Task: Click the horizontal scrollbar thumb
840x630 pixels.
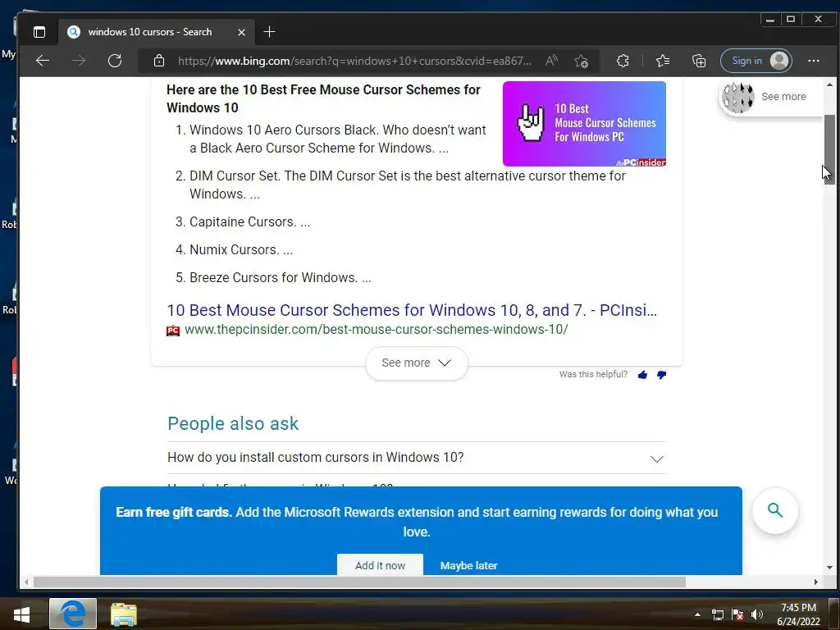Action: click(359, 582)
